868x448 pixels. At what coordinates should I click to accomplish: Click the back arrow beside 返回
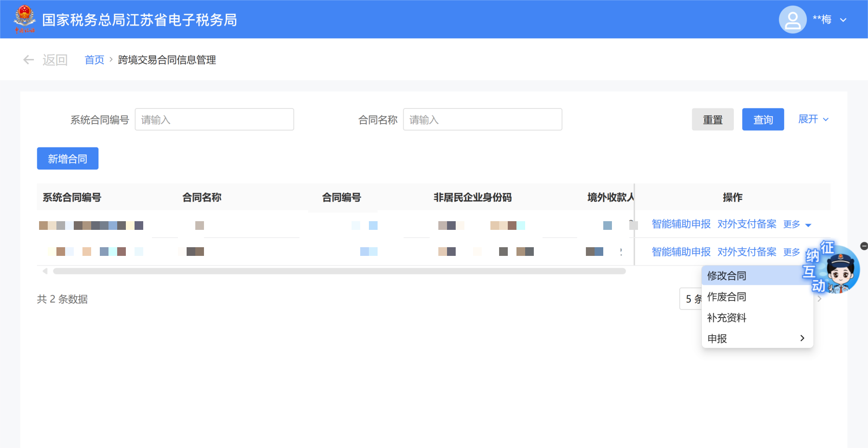29,60
